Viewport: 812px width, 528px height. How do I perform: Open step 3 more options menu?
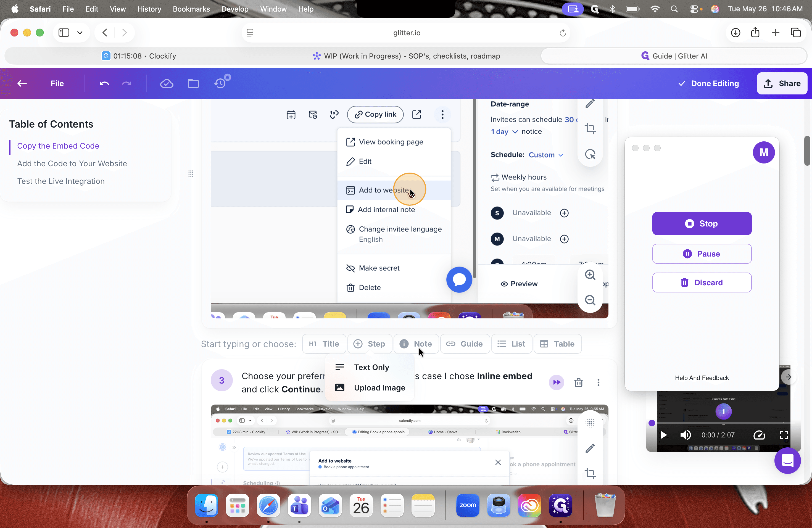click(x=598, y=382)
